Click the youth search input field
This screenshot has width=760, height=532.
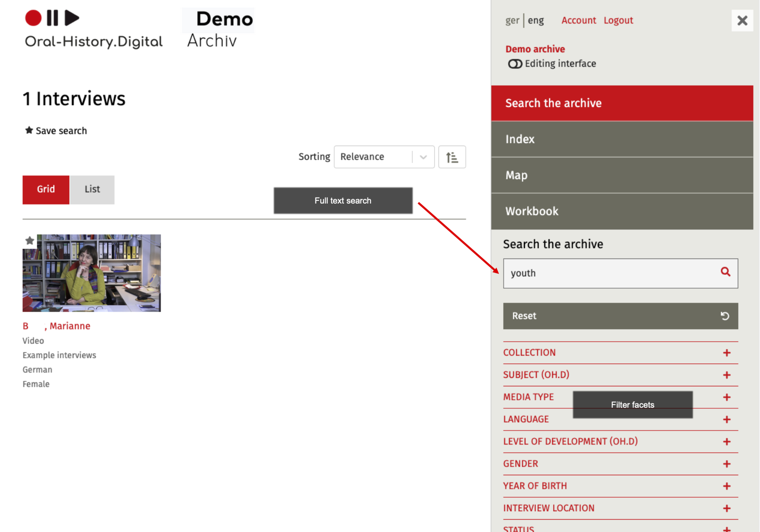click(x=608, y=273)
